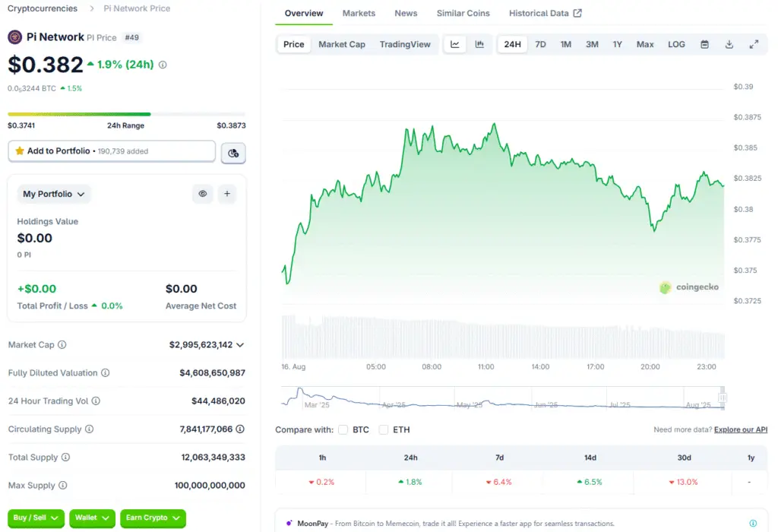Show 24 Hour Trading Vol info icon
The image size is (778, 532).
click(96, 401)
